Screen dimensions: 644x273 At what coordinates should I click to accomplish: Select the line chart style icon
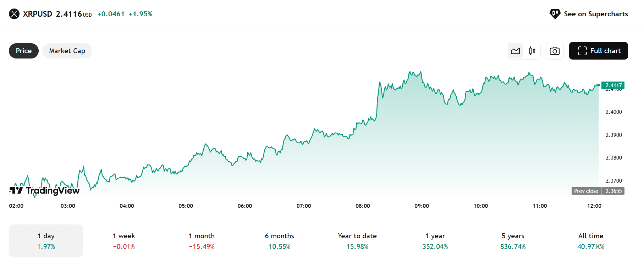515,51
